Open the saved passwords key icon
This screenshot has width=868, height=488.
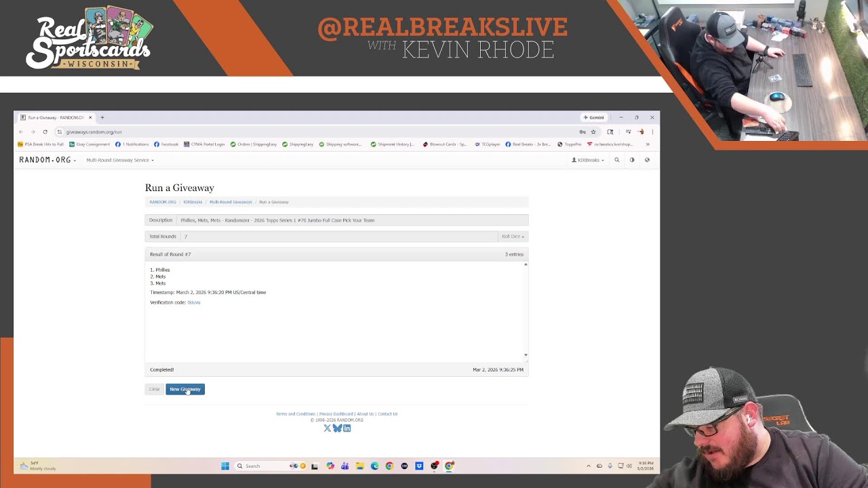tap(583, 132)
